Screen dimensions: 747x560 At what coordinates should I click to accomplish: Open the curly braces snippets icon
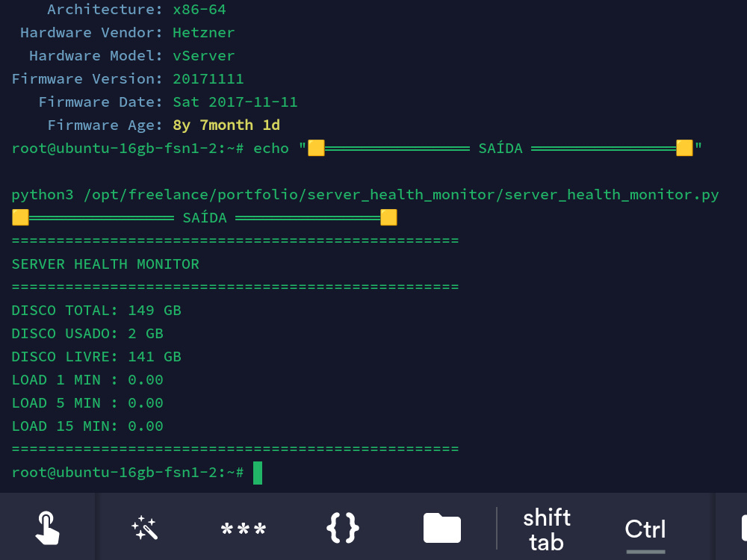pyautogui.click(x=343, y=528)
